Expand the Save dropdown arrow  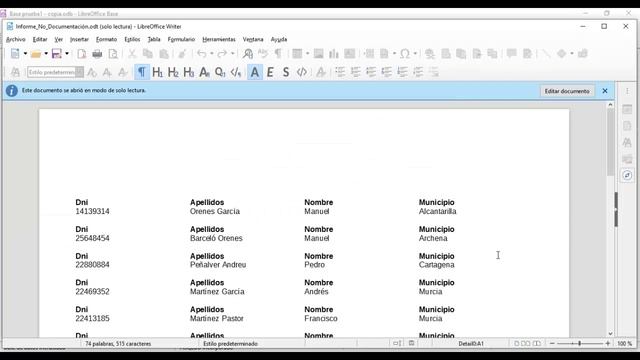pyautogui.click(x=67, y=53)
